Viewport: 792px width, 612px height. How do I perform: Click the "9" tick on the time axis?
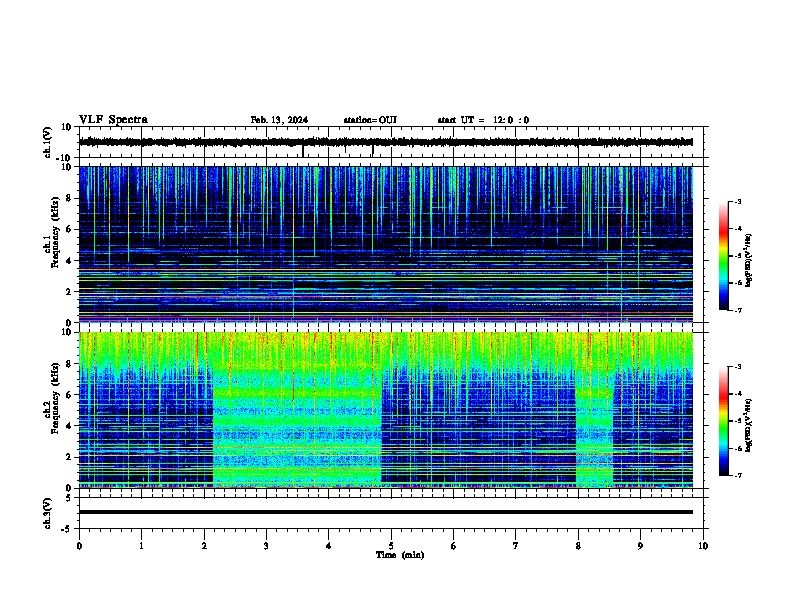pos(640,546)
